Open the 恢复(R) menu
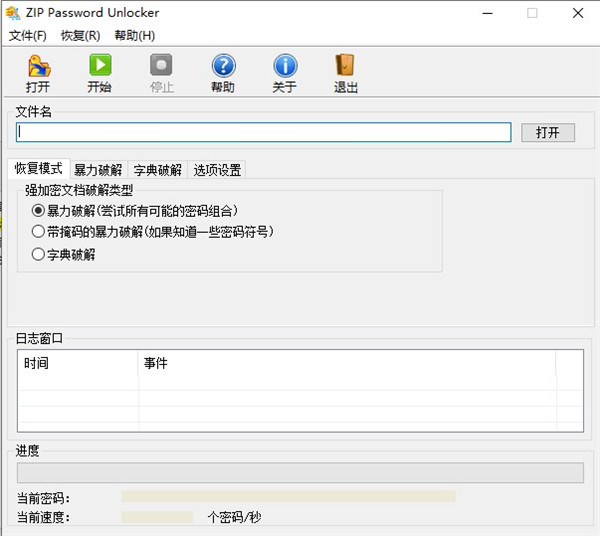Image resolution: width=600 pixels, height=536 pixels. (x=80, y=36)
